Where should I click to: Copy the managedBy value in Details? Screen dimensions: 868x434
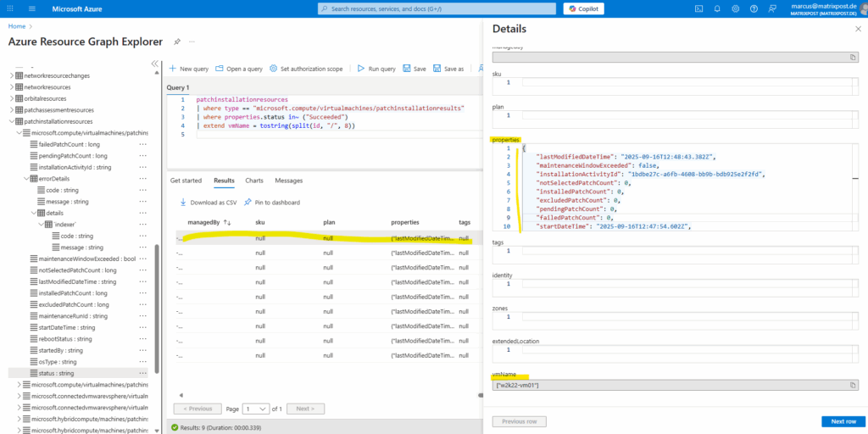click(853, 57)
